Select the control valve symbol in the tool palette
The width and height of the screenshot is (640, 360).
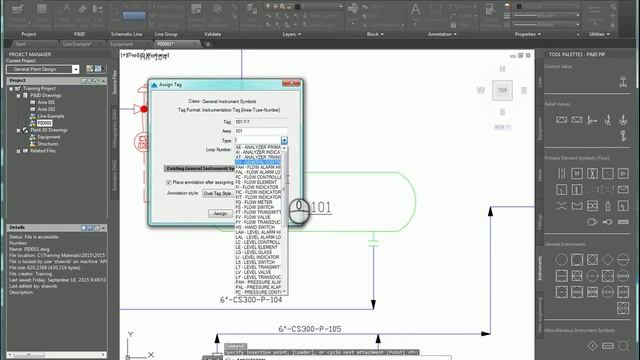click(x=623, y=82)
